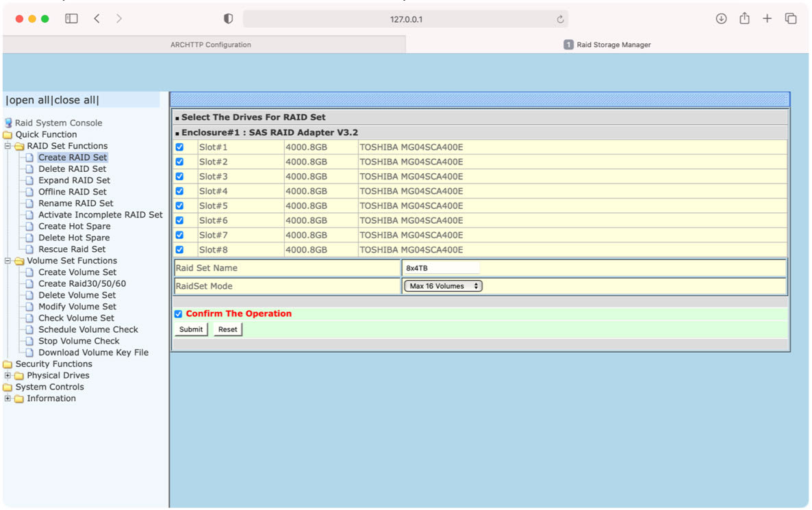The image size is (812, 510).
Task: Disable the Confirm The Operation checkbox
Action: coord(178,314)
